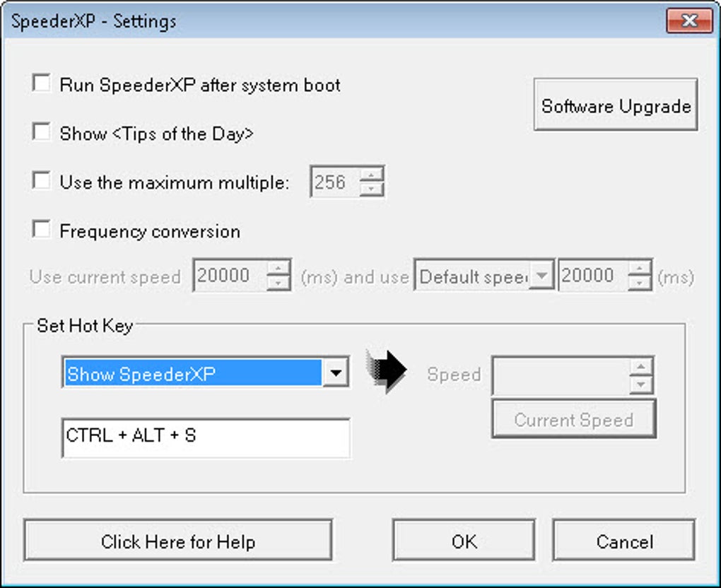
Task: Enable Frequency conversion checkbox
Action: (42, 230)
